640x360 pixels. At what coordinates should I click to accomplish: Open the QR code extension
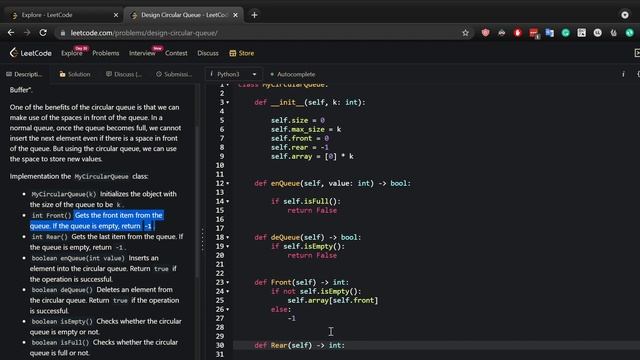582,33
